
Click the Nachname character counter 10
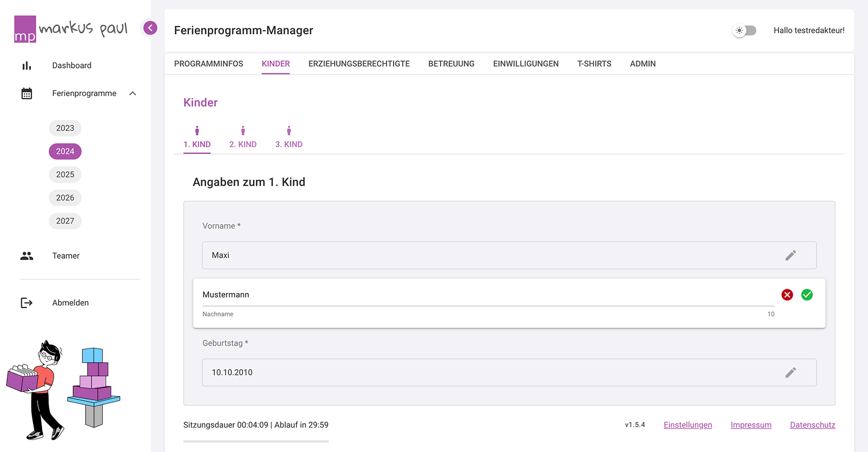click(771, 314)
